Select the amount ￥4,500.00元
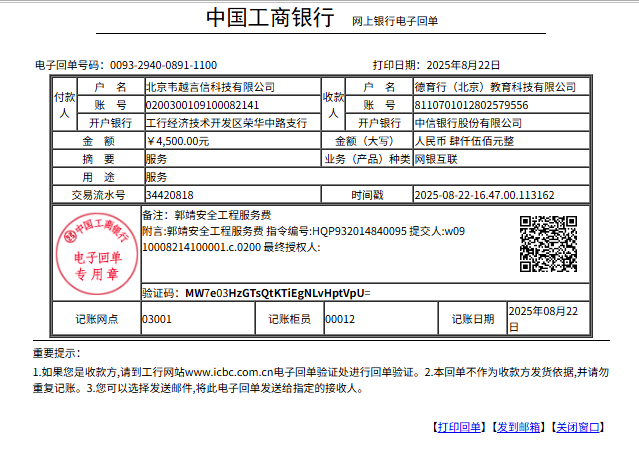Viewport: 639px width, 452px height. (x=178, y=141)
